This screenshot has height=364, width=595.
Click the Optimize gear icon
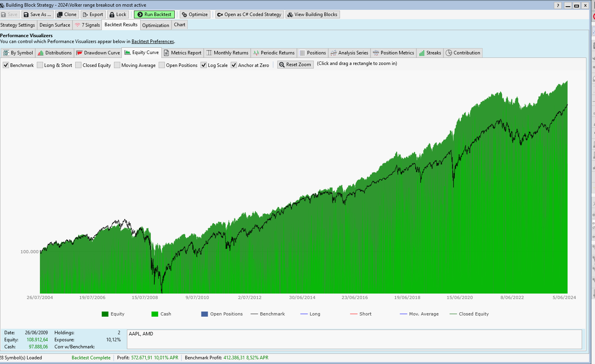click(184, 14)
